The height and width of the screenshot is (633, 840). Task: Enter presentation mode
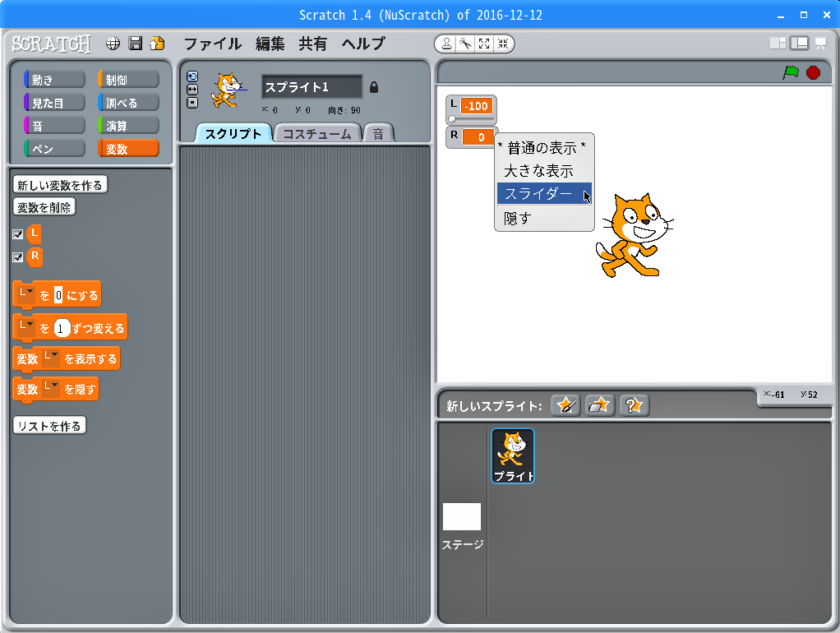[821, 44]
